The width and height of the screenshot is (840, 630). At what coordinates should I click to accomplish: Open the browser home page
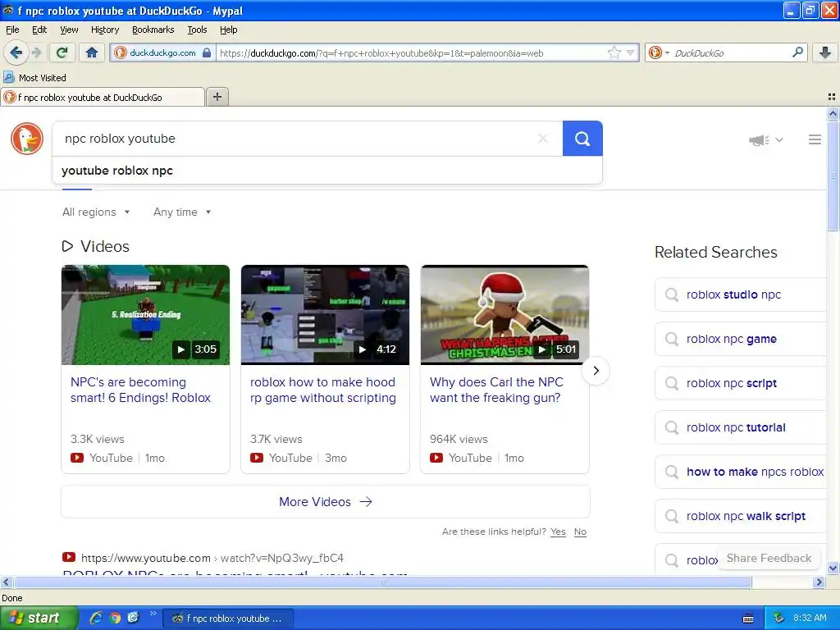[92, 52]
